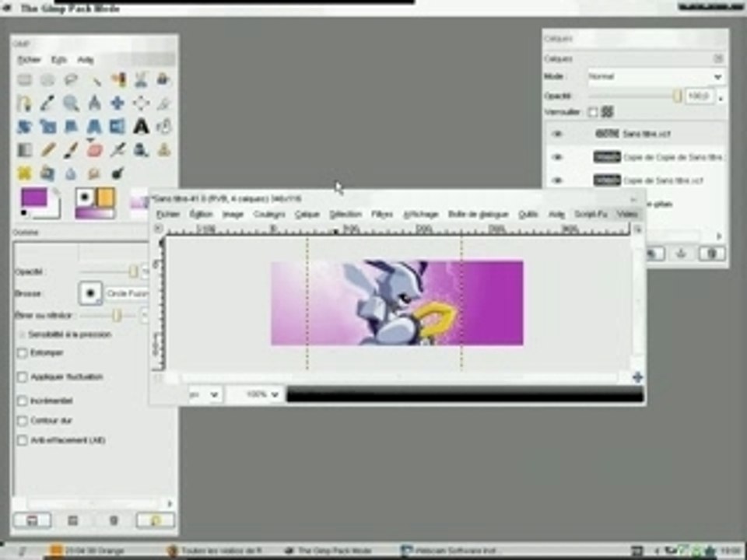The image size is (747, 560).
Task: Select the Measure compass tool
Action: point(95,103)
